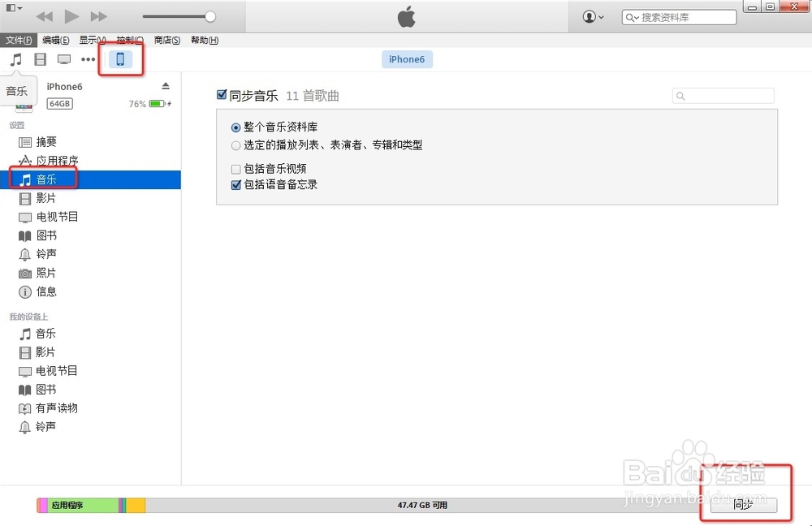Click the 照片 camera icon in sidebar
Viewport: 812px width, 526px height.
coord(26,273)
